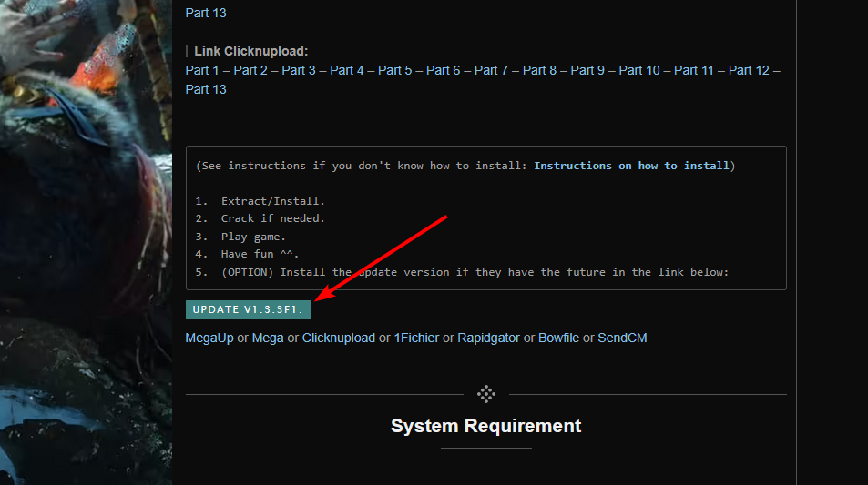This screenshot has width=868, height=485.
Task: Click the Mega update mirror link
Action: point(268,338)
